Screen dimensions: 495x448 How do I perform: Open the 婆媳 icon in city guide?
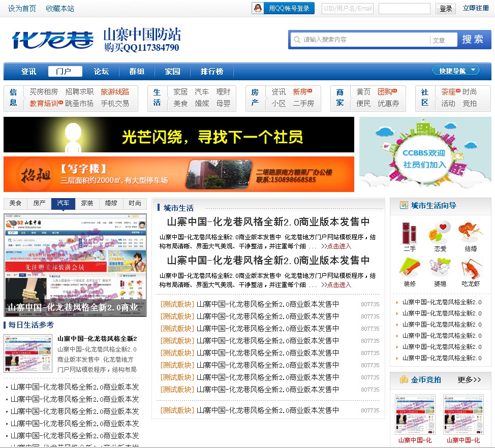[440, 268]
